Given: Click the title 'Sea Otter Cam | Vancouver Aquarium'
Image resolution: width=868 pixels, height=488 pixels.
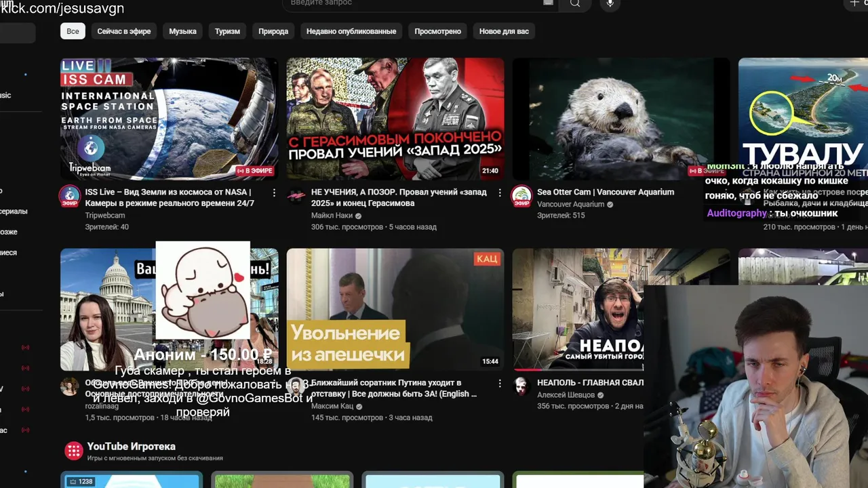Looking at the screenshot, I should (606, 192).
